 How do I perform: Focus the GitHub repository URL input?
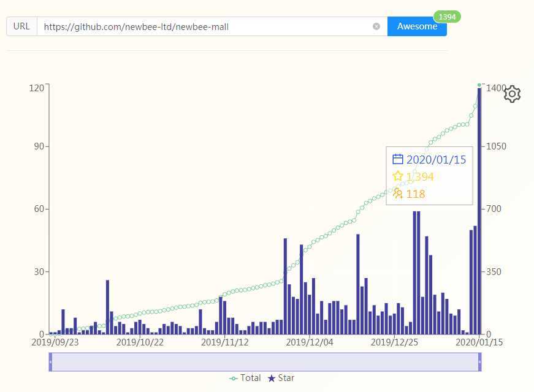[x=206, y=26]
